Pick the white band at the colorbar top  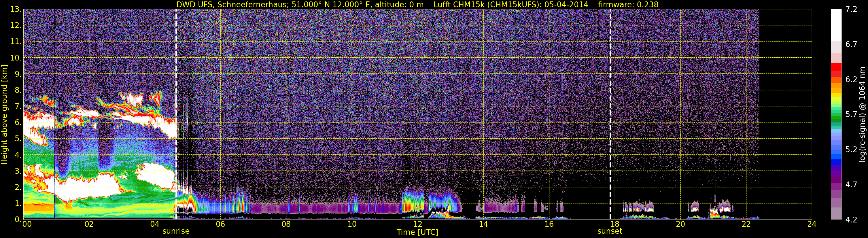pos(836,25)
